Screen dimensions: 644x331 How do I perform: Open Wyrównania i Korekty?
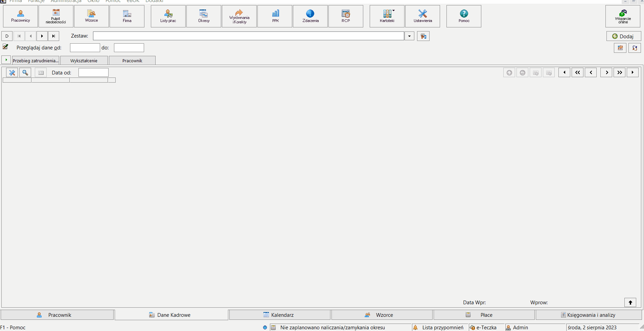pos(239,16)
